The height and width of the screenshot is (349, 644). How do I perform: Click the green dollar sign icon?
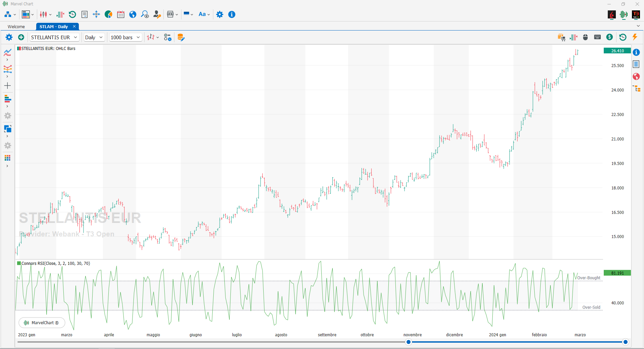point(610,37)
